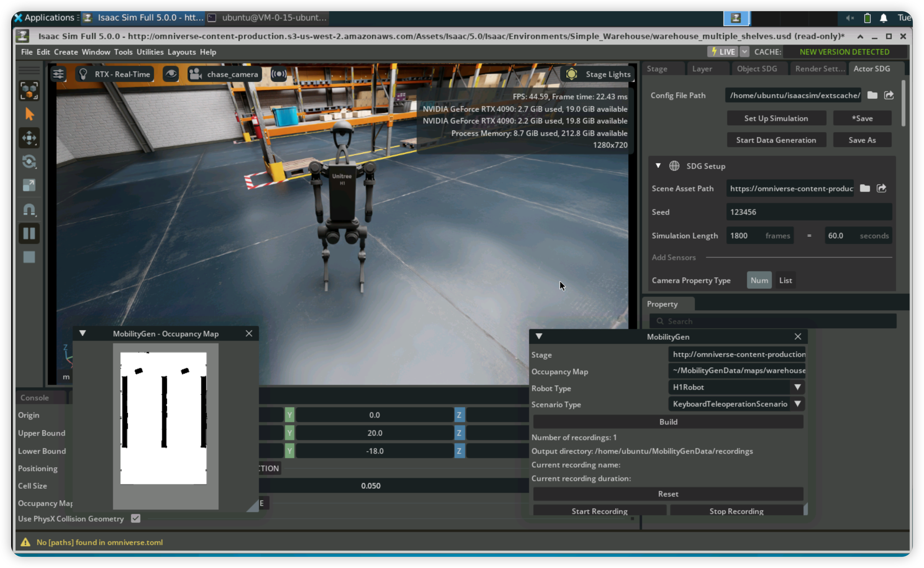Click NEW VERSION DETECTED notice
The height and width of the screenshot is (568, 924).
pos(844,52)
